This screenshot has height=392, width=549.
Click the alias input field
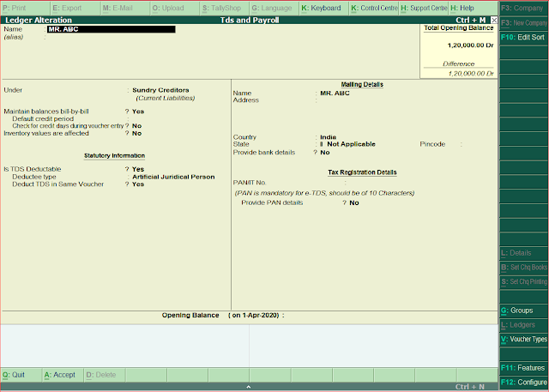[x=111, y=37]
